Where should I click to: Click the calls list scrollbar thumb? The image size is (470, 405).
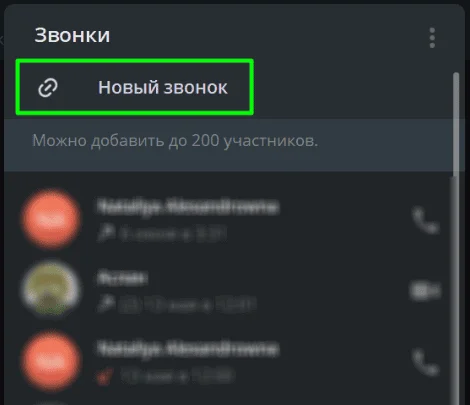click(x=456, y=125)
